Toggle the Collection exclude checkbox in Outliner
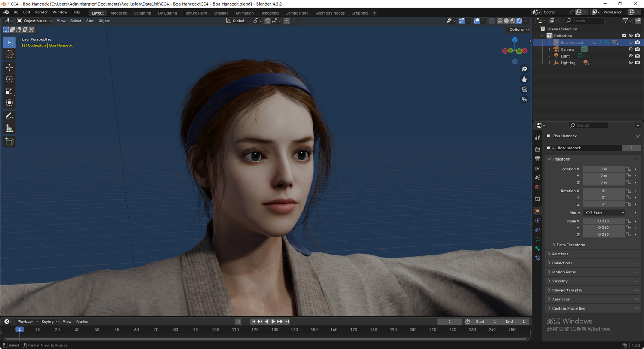644x349 pixels. tap(624, 36)
